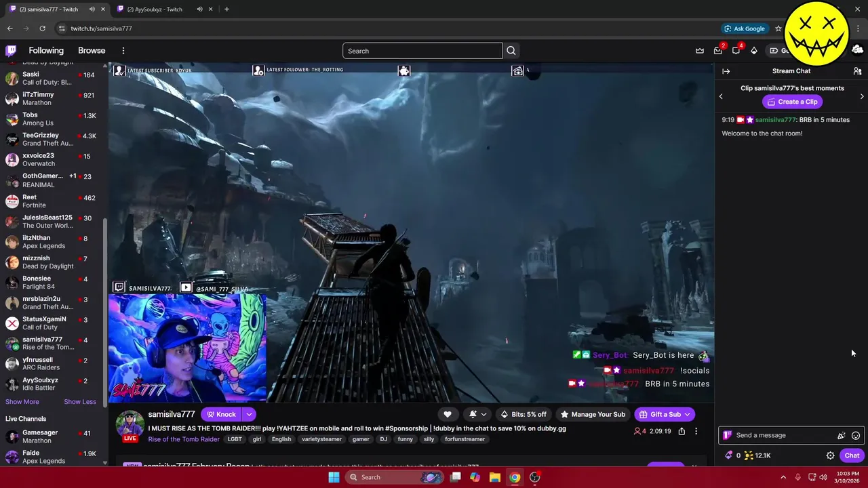This screenshot has width=868, height=488.
Task: Bookmark this page with star icon
Action: coord(778,28)
